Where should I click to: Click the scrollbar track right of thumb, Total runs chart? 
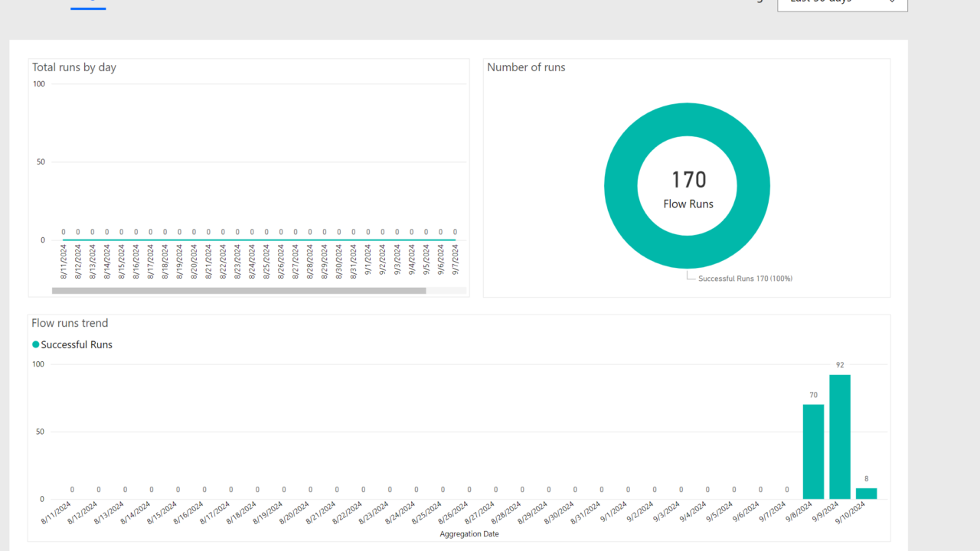446,291
